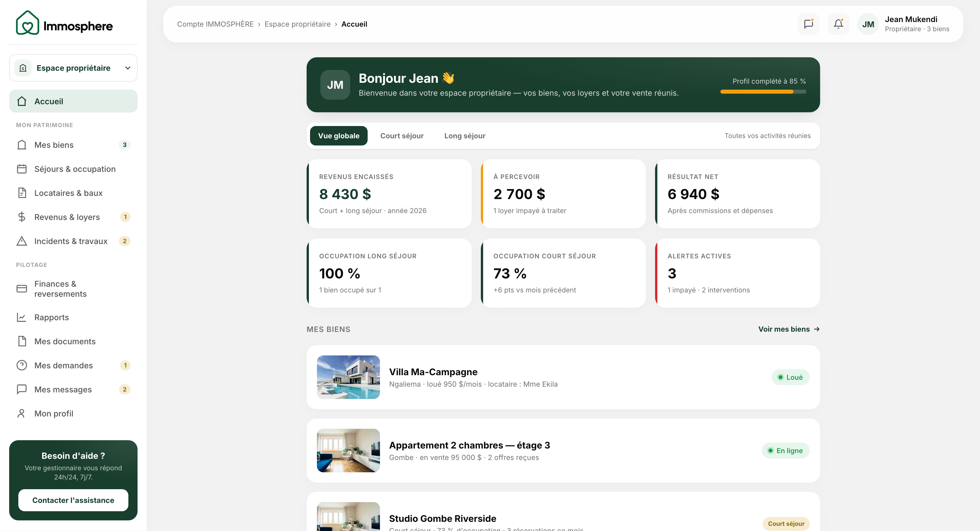Open the Occupation long séjour 100 % card
The image size is (980, 531).
coord(389,273)
